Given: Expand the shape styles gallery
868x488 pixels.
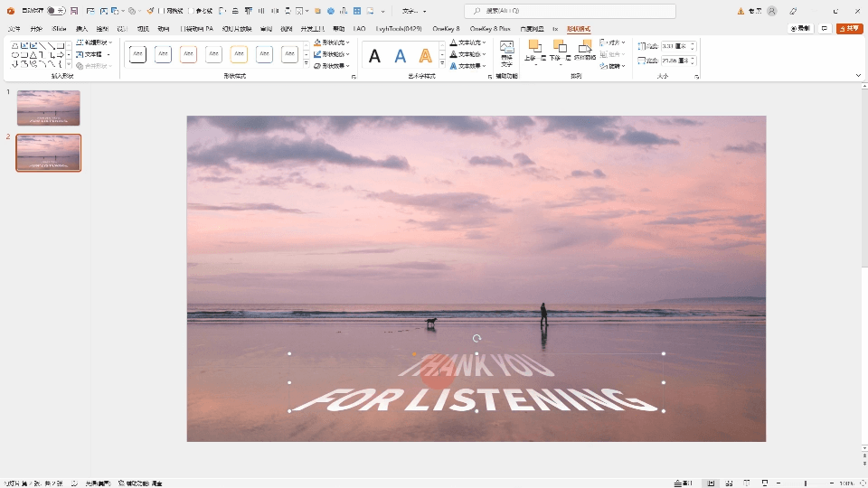Looking at the screenshot, I should coord(307,65).
